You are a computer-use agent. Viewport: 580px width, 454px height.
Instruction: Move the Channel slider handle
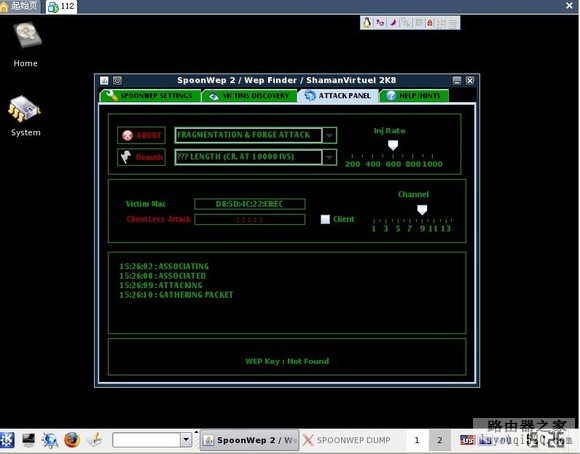tap(422, 210)
